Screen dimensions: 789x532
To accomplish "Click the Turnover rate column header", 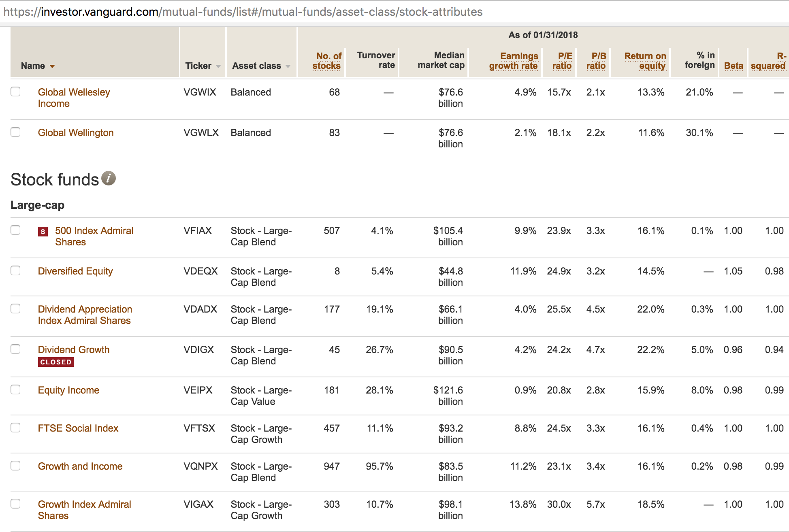I will click(376, 60).
